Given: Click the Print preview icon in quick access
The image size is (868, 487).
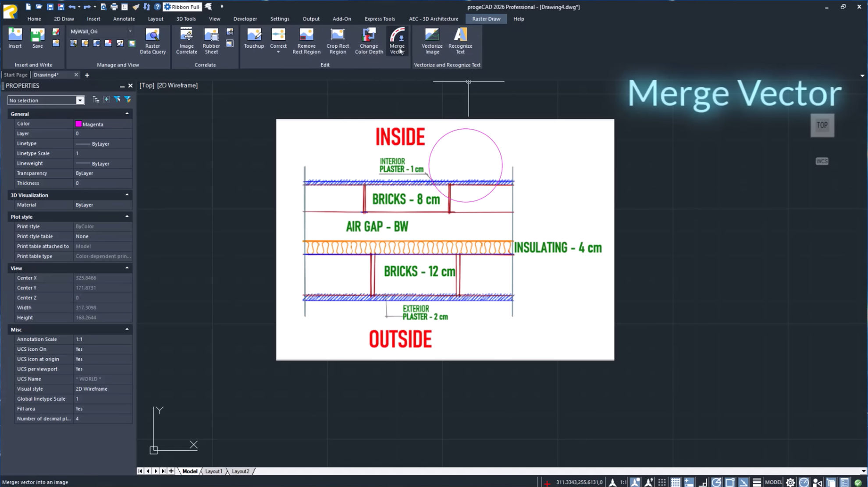Looking at the screenshot, I should tap(103, 7).
